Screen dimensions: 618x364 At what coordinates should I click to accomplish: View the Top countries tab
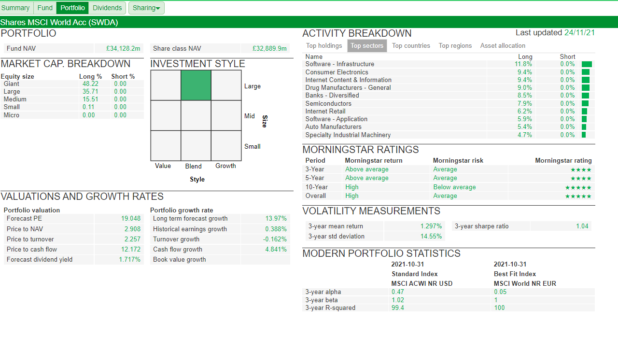(x=411, y=46)
